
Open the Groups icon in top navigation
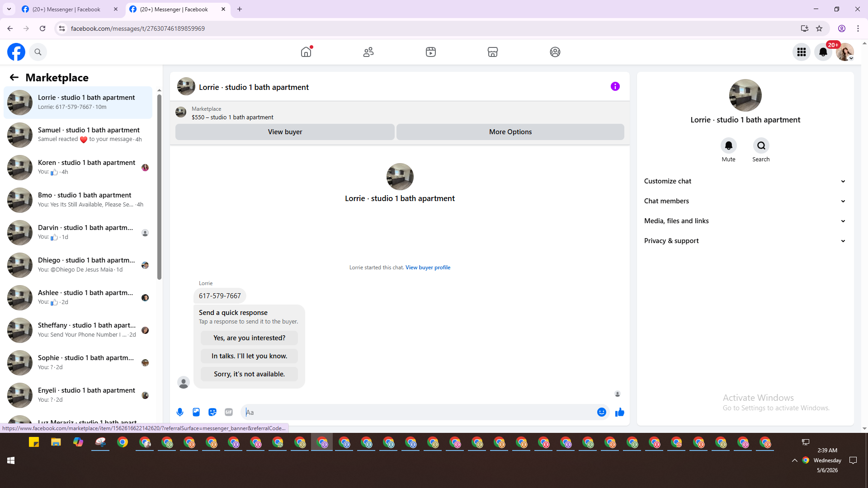[x=555, y=52]
